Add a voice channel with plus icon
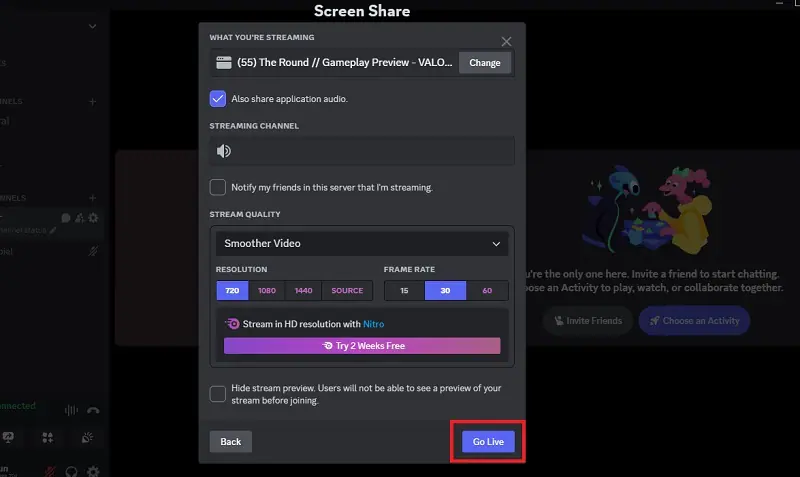This screenshot has height=477, width=800. (92, 197)
